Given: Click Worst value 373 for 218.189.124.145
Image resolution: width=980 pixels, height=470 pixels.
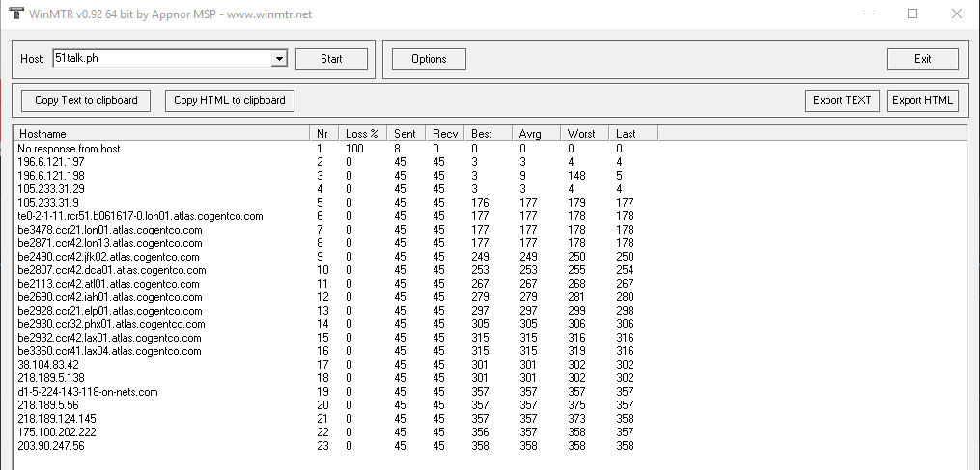Looking at the screenshot, I should (576, 420).
